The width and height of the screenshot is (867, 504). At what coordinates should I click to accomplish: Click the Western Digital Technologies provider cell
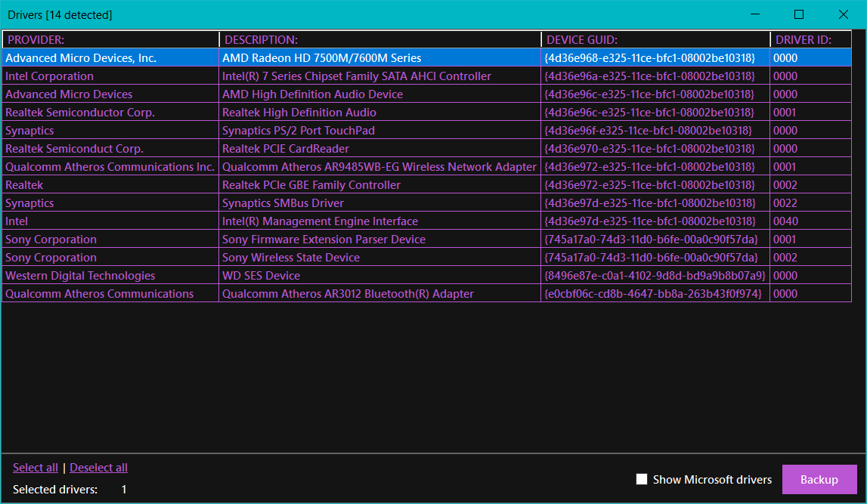[x=110, y=275]
